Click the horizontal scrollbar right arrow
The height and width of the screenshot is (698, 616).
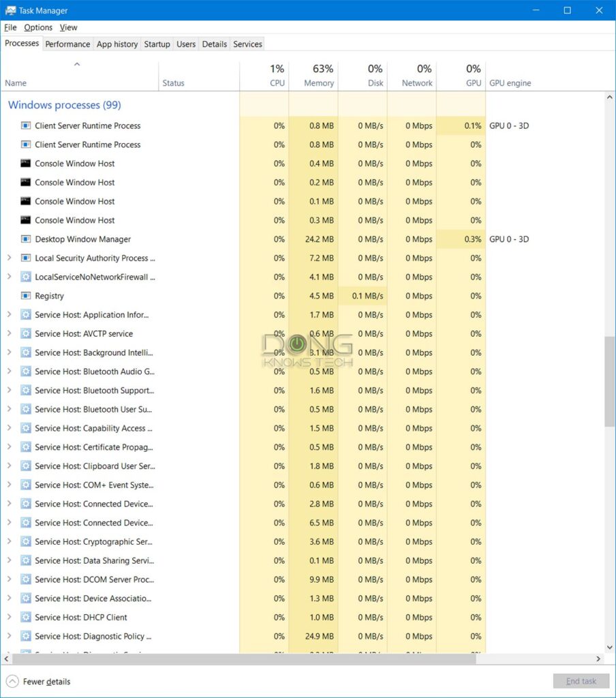[x=598, y=659]
